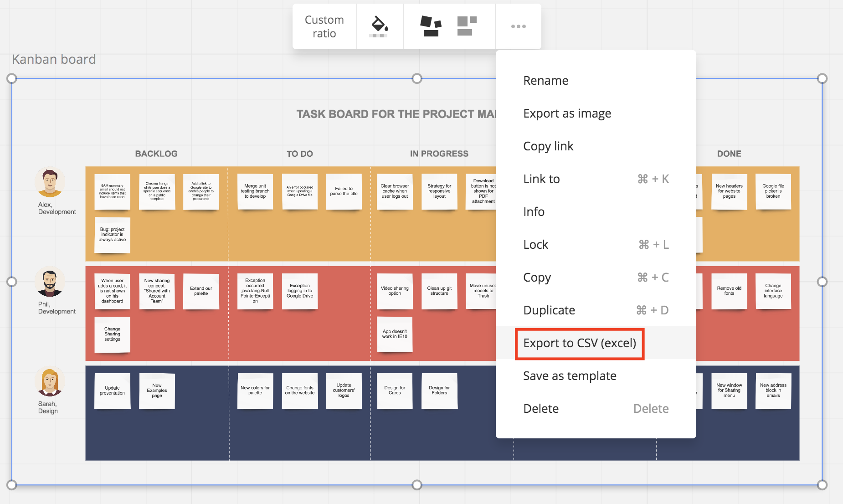Click the fill color bucket icon

tap(380, 26)
